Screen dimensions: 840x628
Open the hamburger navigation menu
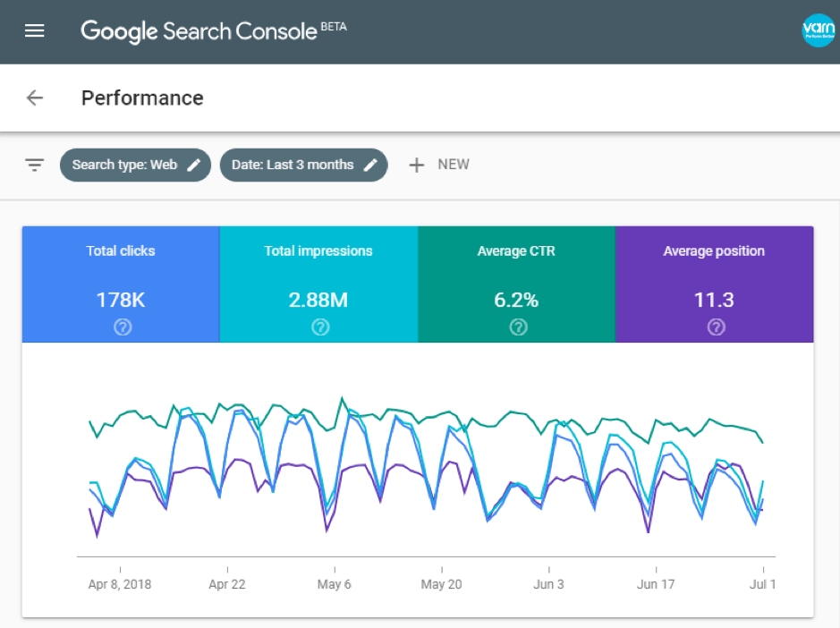pyautogui.click(x=34, y=30)
